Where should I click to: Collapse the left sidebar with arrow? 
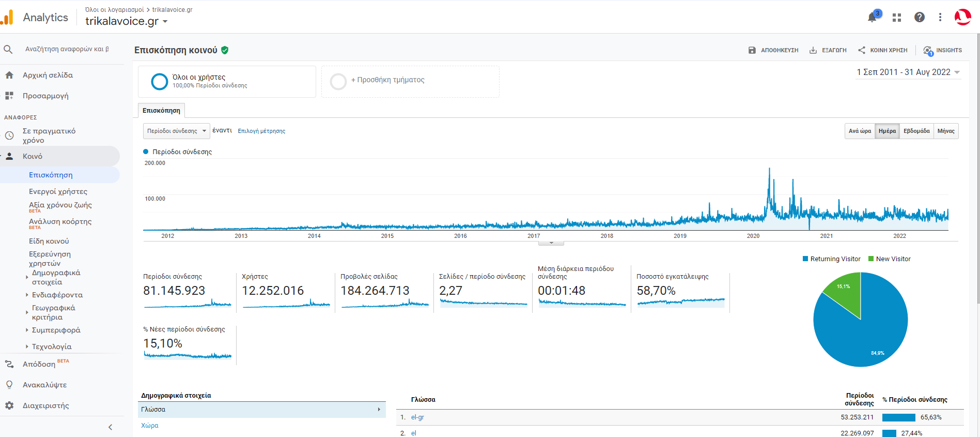[x=110, y=427]
